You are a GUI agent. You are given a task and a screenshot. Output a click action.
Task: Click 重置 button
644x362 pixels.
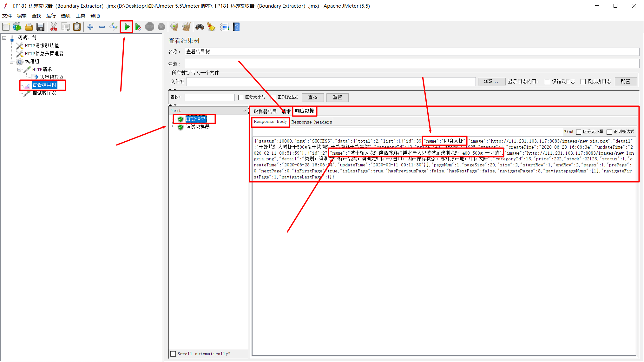pyautogui.click(x=338, y=97)
